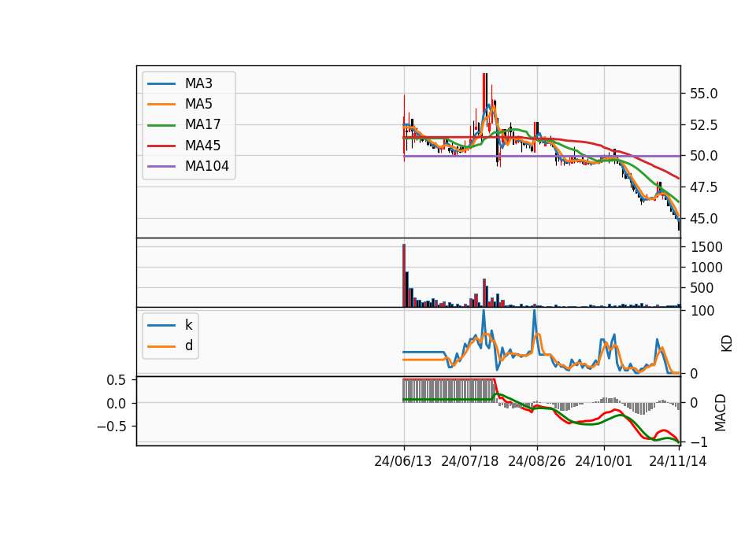Click the blue k legend line

coord(161,325)
